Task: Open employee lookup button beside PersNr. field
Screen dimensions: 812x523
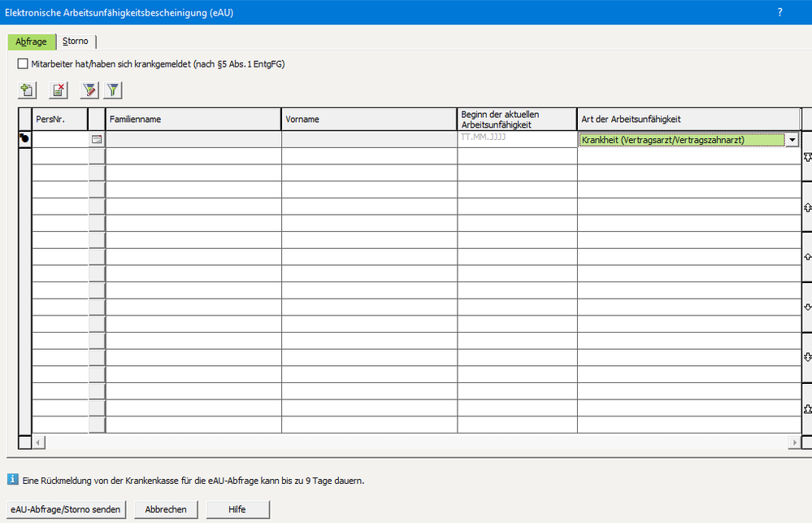Action: click(97, 140)
